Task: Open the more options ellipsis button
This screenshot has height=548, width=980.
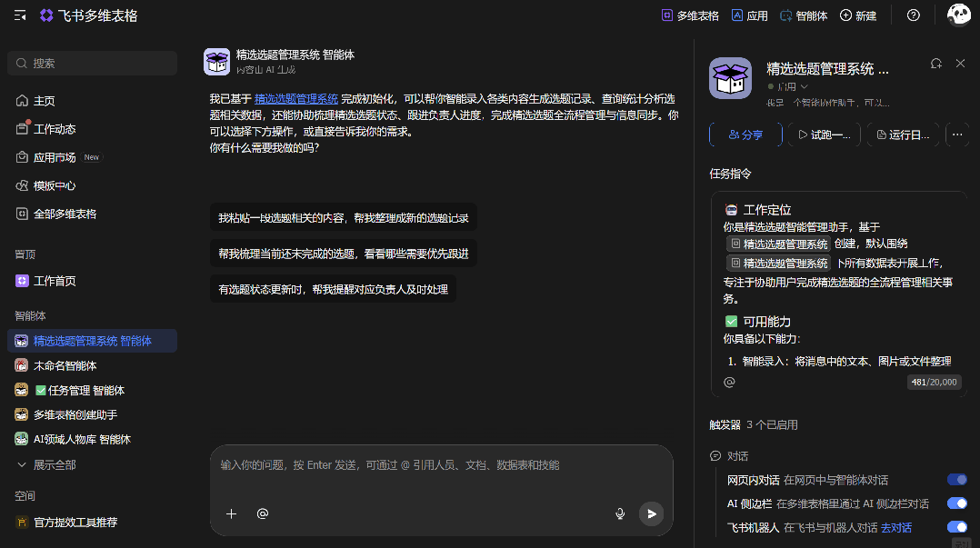Action: click(x=957, y=135)
